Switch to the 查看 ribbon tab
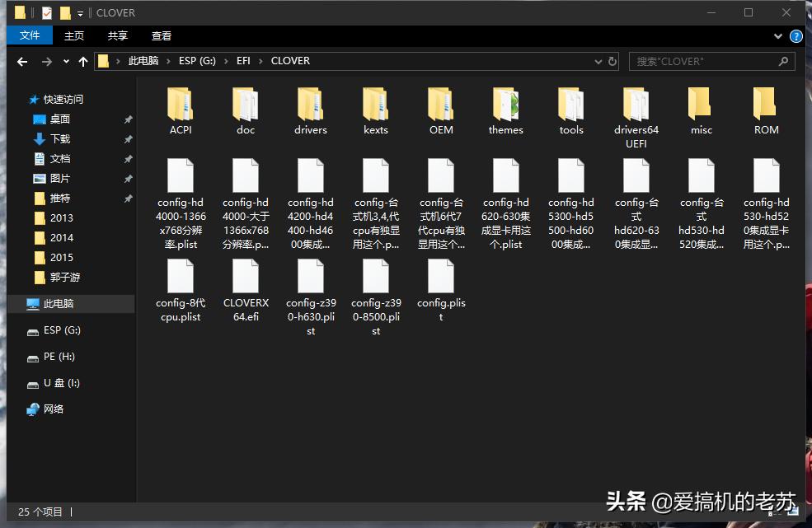Viewport: 812px width, 528px height. [161, 35]
